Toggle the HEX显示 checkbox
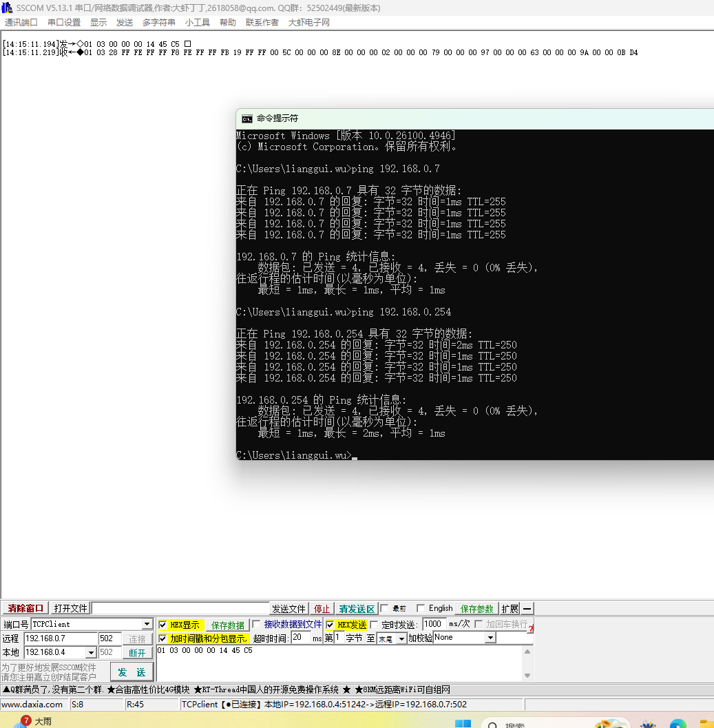The width and height of the screenshot is (714, 728). coord(162,625)
